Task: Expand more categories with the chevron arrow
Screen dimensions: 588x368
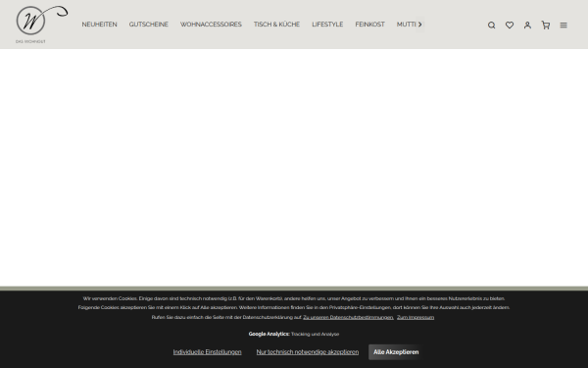Action: (420, 25)
